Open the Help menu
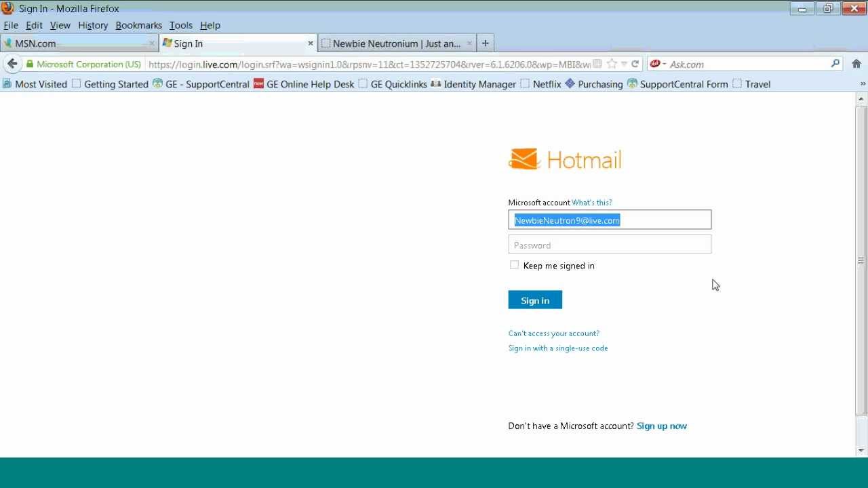 (x=210, y=25)
